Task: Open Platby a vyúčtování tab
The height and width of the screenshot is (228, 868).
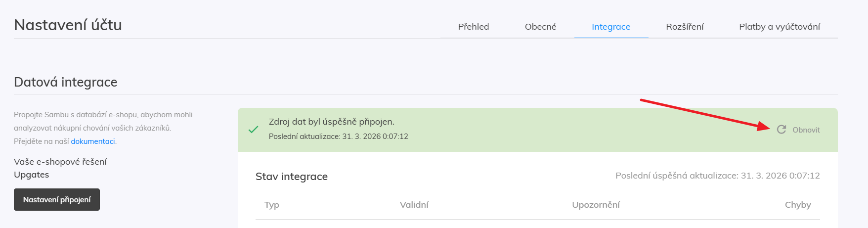Action: 779,27
